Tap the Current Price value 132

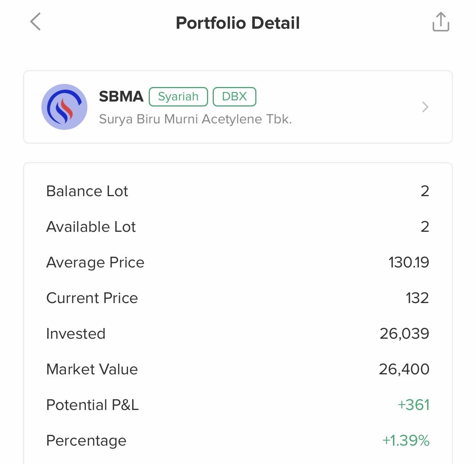click(x=417, y=298)
